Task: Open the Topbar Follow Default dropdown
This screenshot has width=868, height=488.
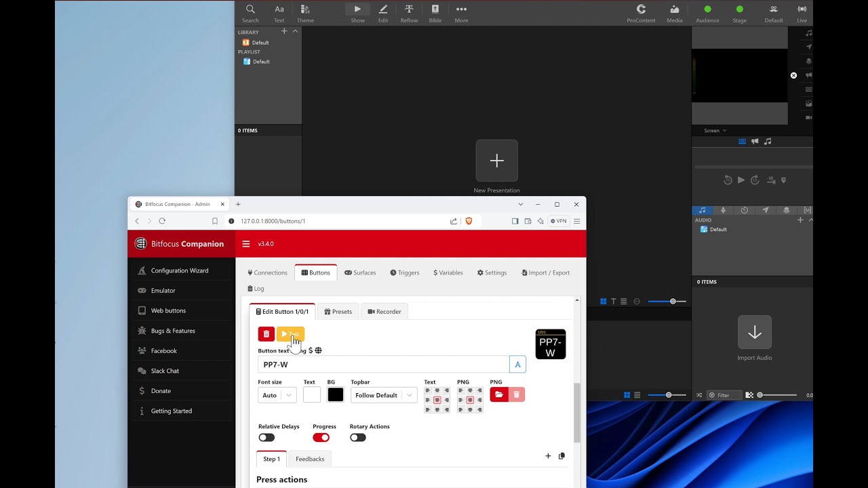Action: tap(384, 395)
